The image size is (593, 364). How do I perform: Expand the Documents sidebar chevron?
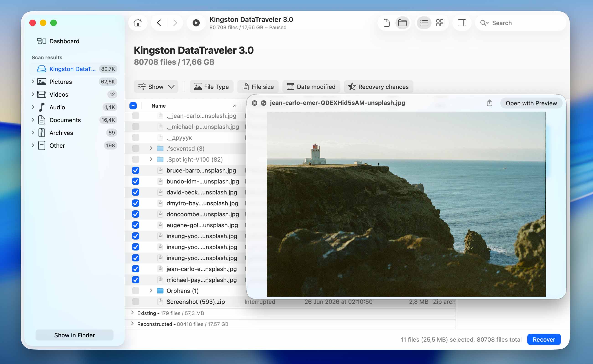(x=33, y=120)
